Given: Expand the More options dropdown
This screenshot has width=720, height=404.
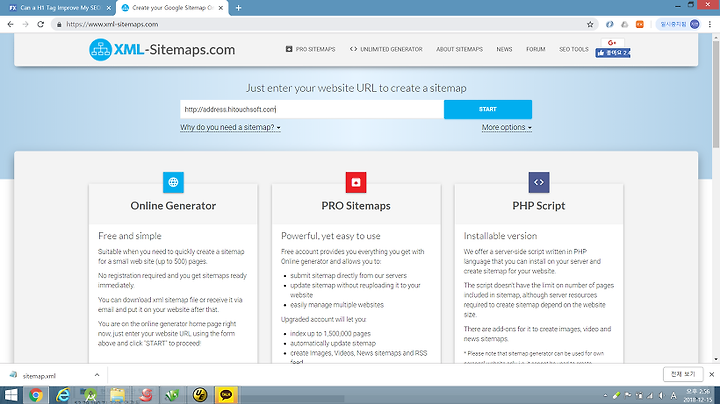Looking at the screenshot, I should 506,127.
